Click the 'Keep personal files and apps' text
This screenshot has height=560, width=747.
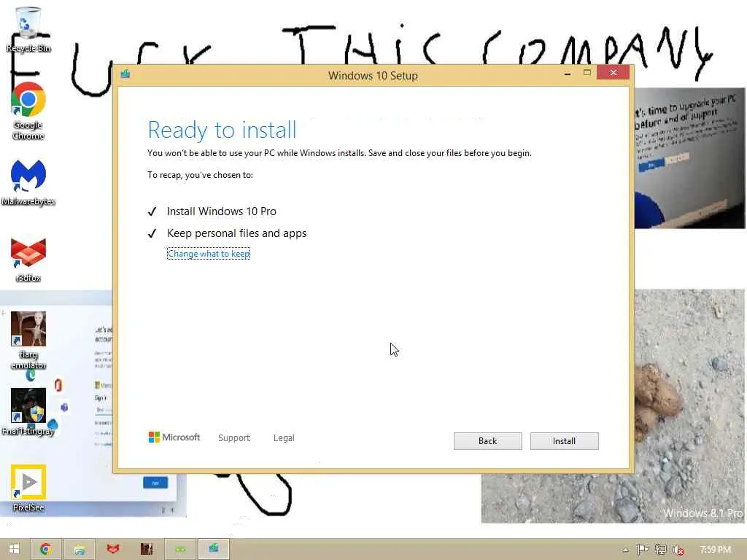click(237, 233)
